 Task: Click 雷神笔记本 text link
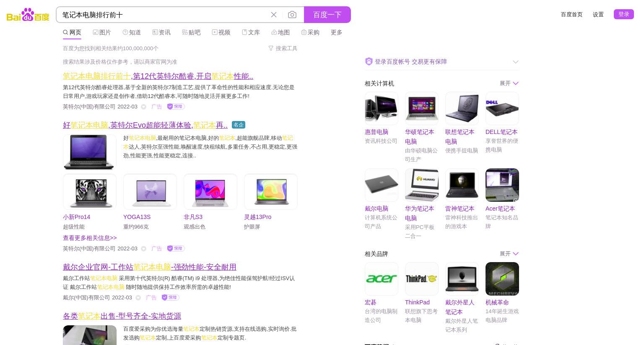pyautogui.click(x=460, y=209)
